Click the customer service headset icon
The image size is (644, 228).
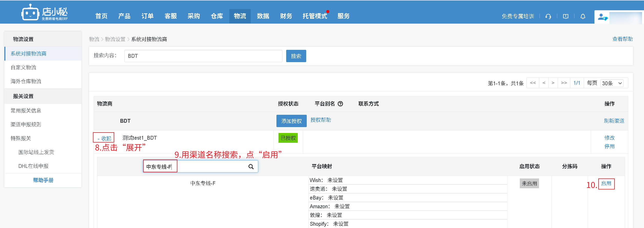[548, 16]
